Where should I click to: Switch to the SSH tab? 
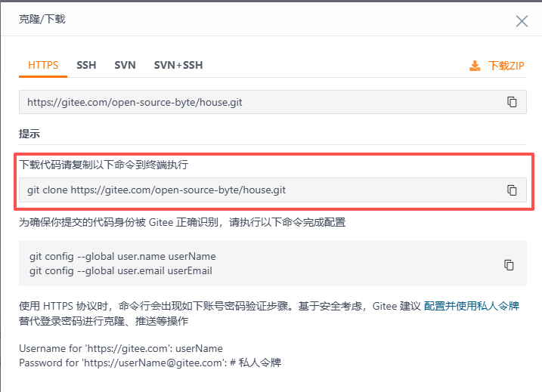pos(86,65)
